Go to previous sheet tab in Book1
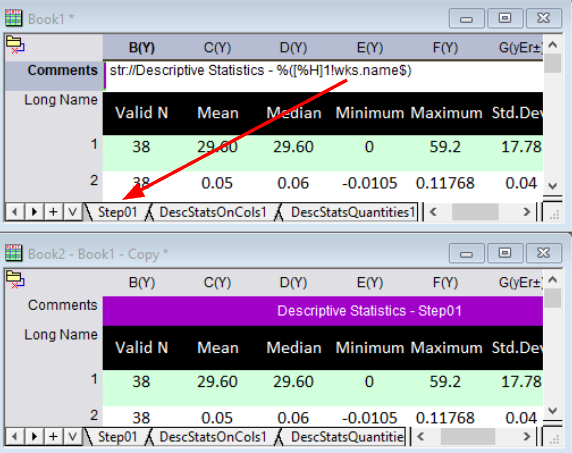Screen dimensions: 572x453 tap(15, 212)
